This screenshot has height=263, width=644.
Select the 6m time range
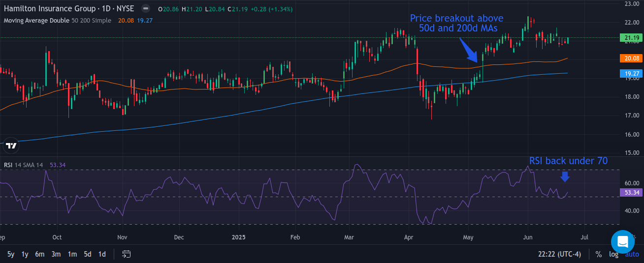pos(40,254)
